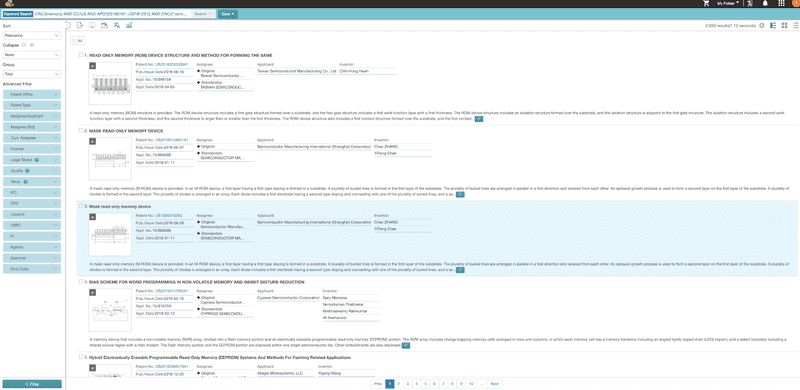This screenshot has width=800, height=390.
Task: Open the Sort Relevance dropdown
Action: (x=32, y=36)
